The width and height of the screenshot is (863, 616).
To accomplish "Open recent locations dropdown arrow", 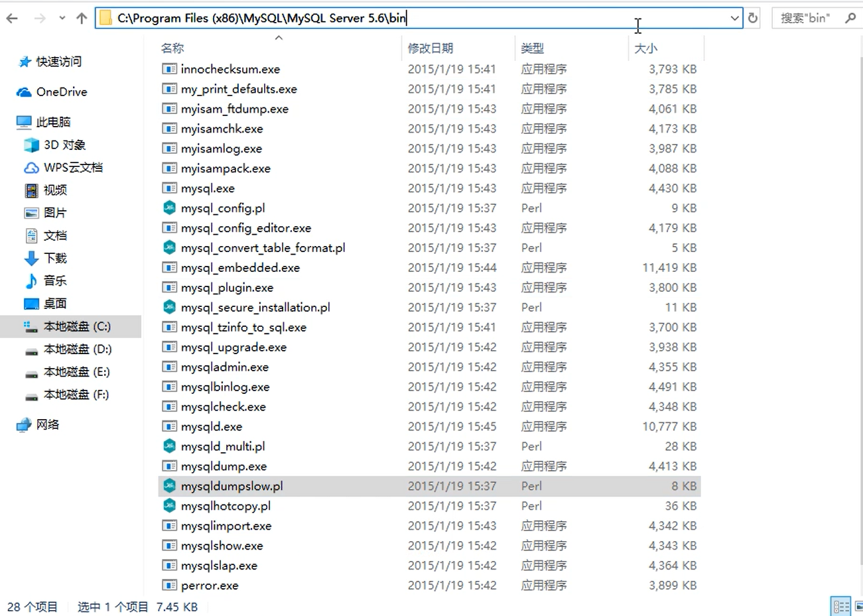I will pos(62,19).
